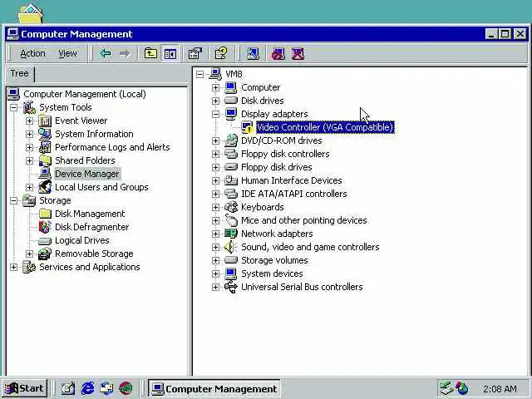Click Mice and other pointing devices icon
The image size is (532, 399).
pyautogui.click(x=231, y=220)
